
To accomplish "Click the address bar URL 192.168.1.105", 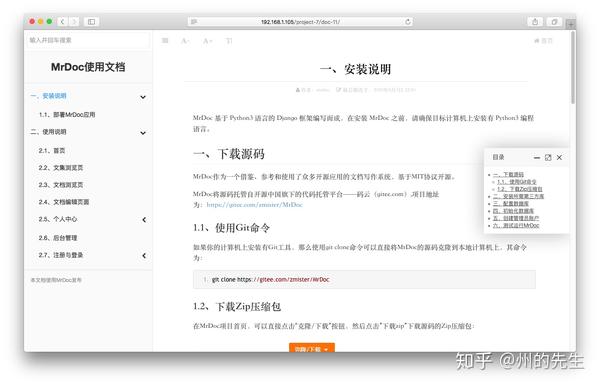I will pyautogui.click(x=300, y=22).
